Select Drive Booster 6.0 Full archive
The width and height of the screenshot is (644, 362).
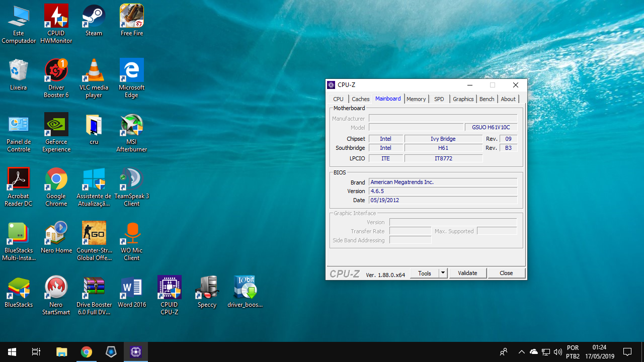tap(94, 296)
